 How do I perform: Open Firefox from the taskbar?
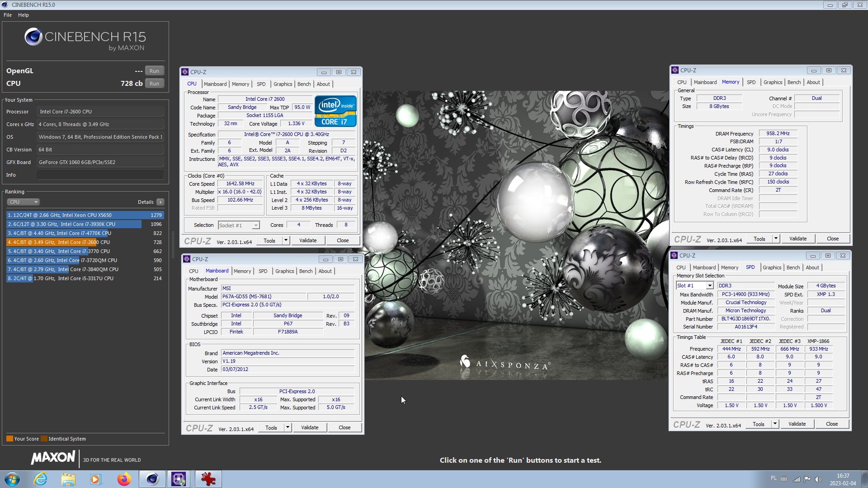tap(124, 479)
